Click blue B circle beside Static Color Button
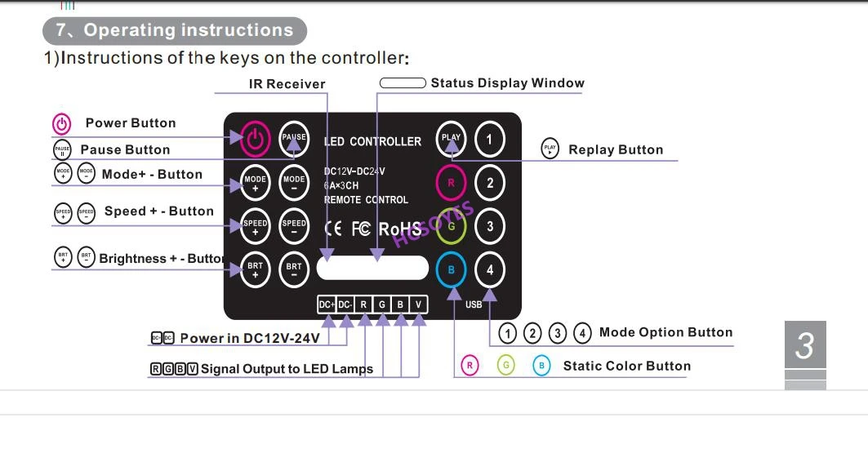Viewport: 868px width, 449px height. click(541, 366)
